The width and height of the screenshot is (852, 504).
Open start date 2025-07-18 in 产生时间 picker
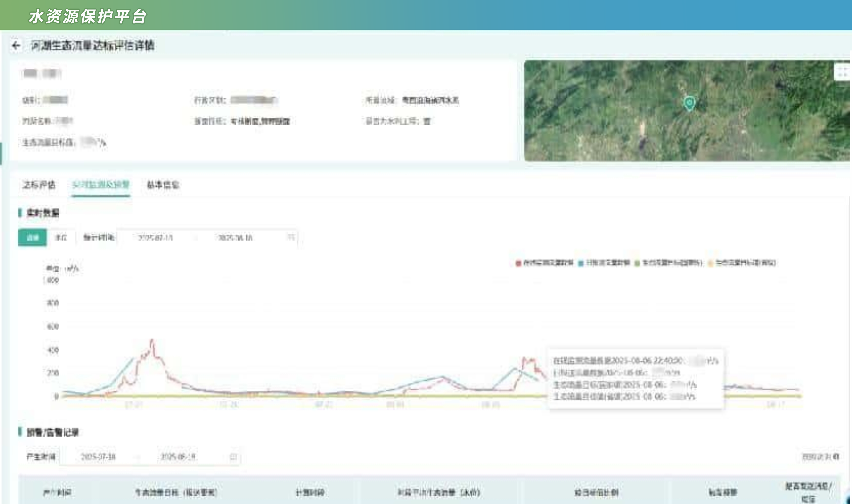98,457
